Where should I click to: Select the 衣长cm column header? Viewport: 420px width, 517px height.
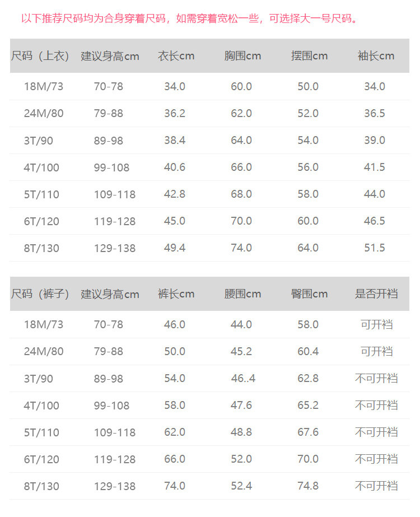click(175, 56)
